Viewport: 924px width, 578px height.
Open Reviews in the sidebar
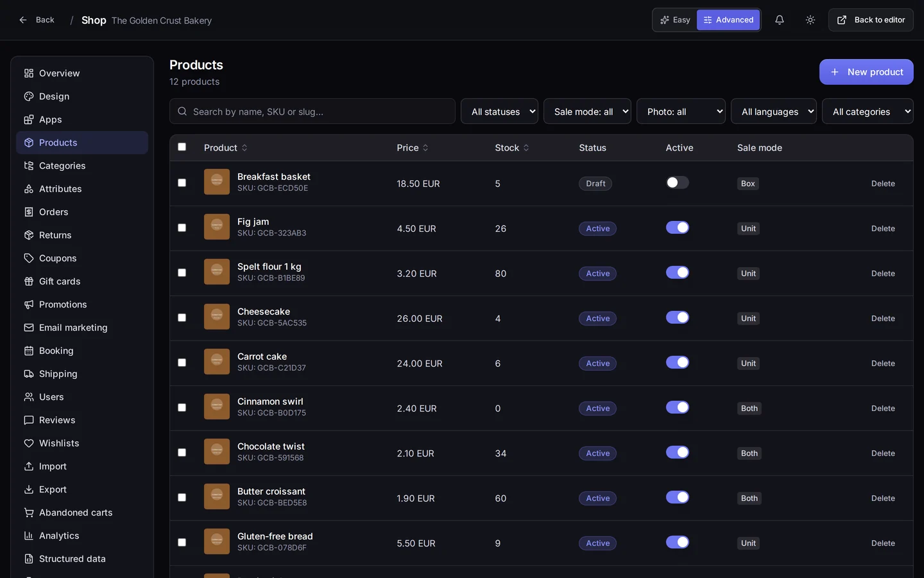(x=82, y=420)
